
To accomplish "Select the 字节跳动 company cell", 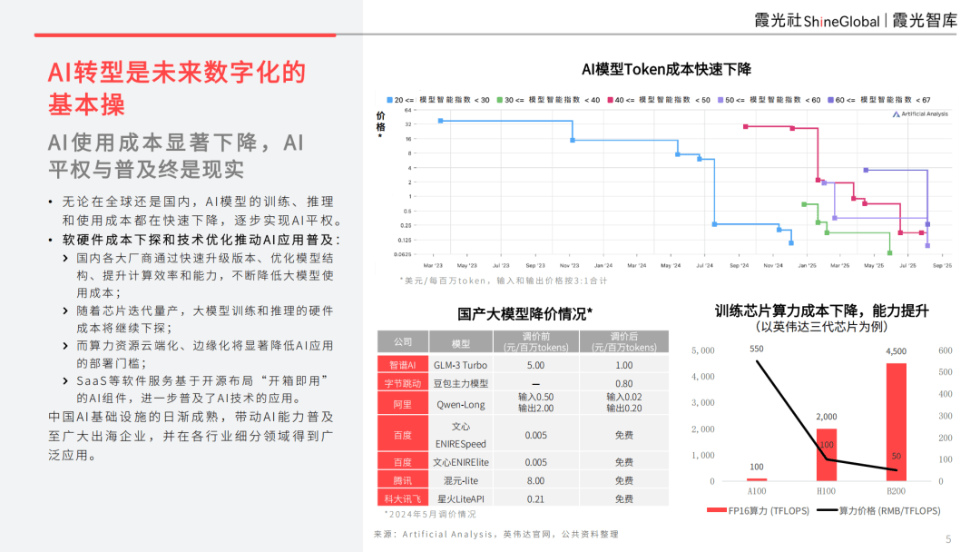I will pyautogui.click(x=403, y=383).
